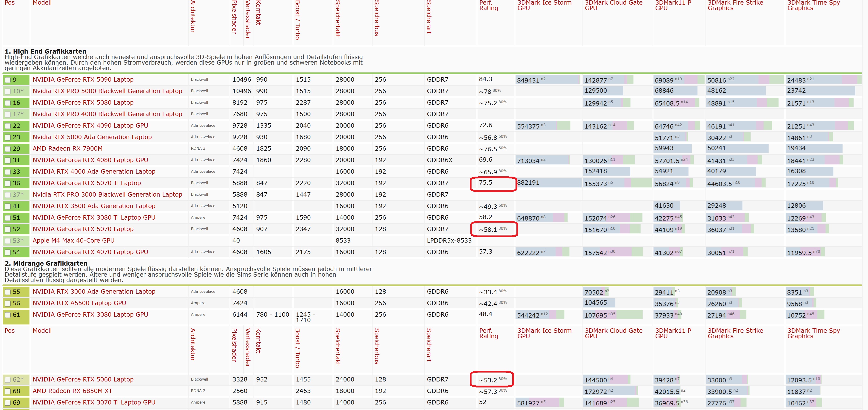Click the top Modell column header

(x=42, y=3)
